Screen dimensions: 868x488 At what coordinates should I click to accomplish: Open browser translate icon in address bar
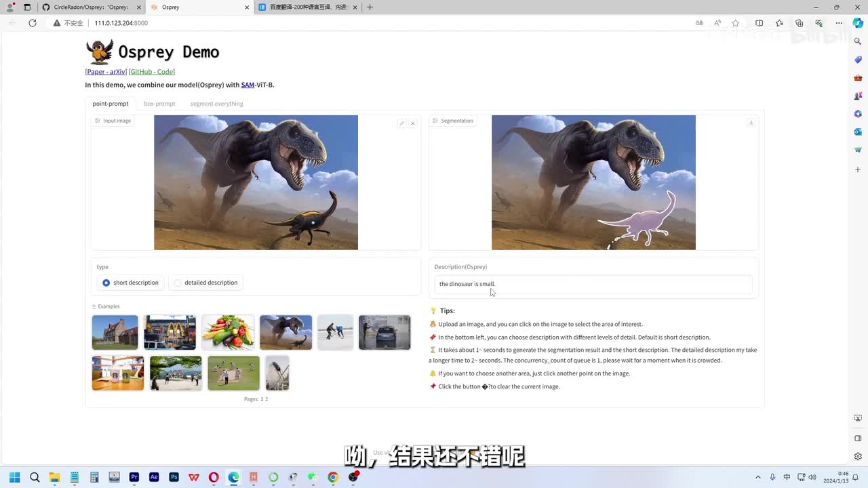click(699, 23)
